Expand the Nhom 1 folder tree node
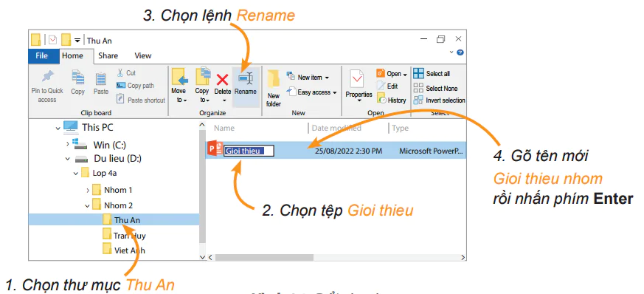Viewport: 644px width, 294px height. tap(88, 190)
